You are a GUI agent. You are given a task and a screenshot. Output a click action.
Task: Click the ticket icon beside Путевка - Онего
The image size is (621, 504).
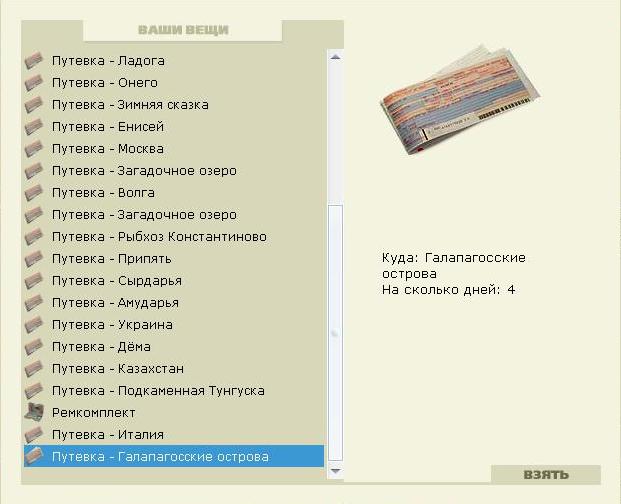[34, 83]
